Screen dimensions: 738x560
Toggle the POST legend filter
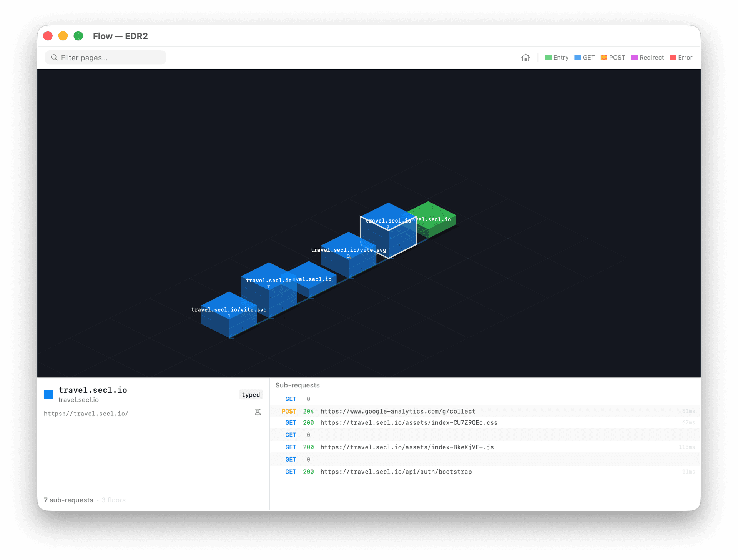pos(613,58)
